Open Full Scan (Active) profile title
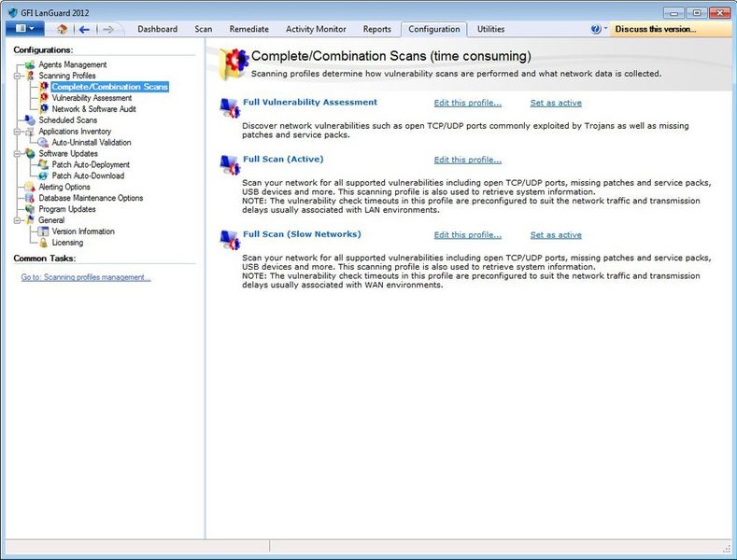 point(283,159)
